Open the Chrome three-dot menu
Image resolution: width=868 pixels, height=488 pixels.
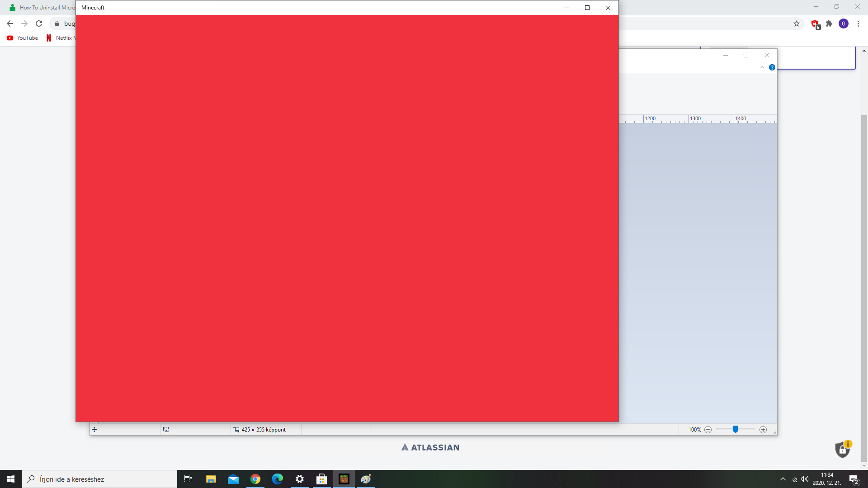pos(858,23)
